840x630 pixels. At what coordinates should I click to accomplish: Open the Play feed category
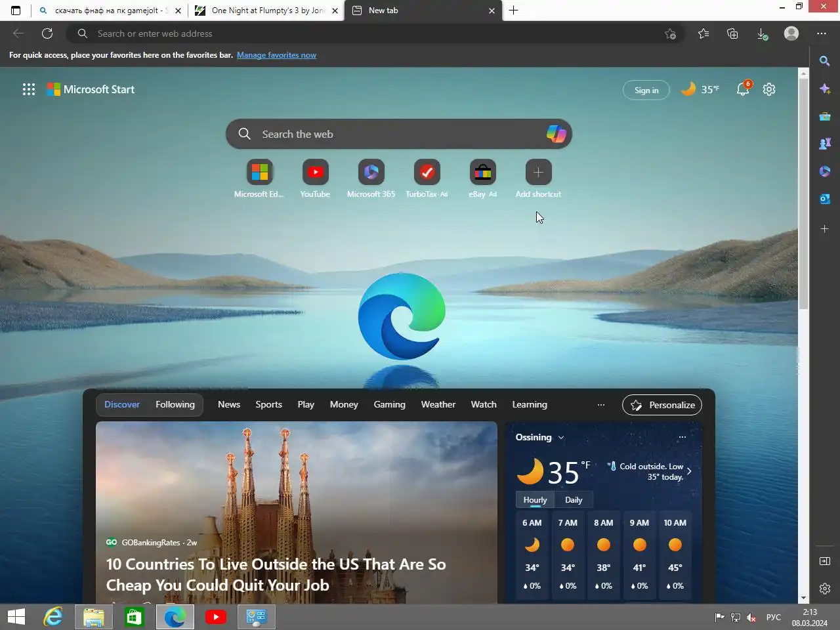(x=306, y=404)
